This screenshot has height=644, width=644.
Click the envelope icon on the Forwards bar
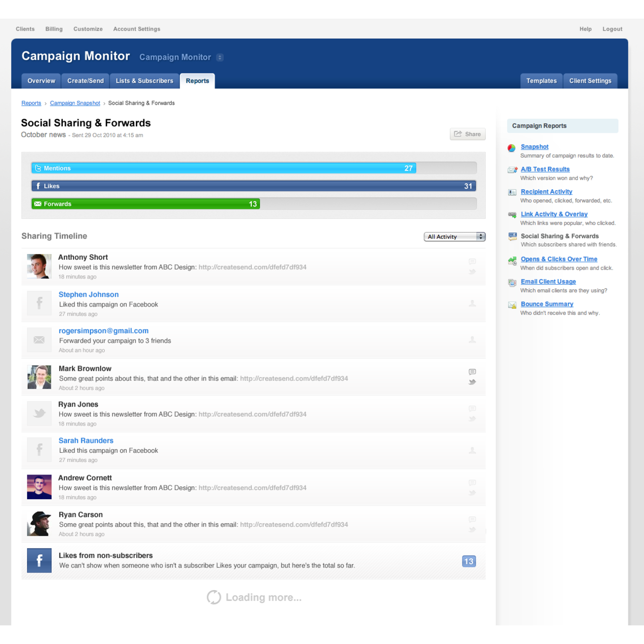38,204
